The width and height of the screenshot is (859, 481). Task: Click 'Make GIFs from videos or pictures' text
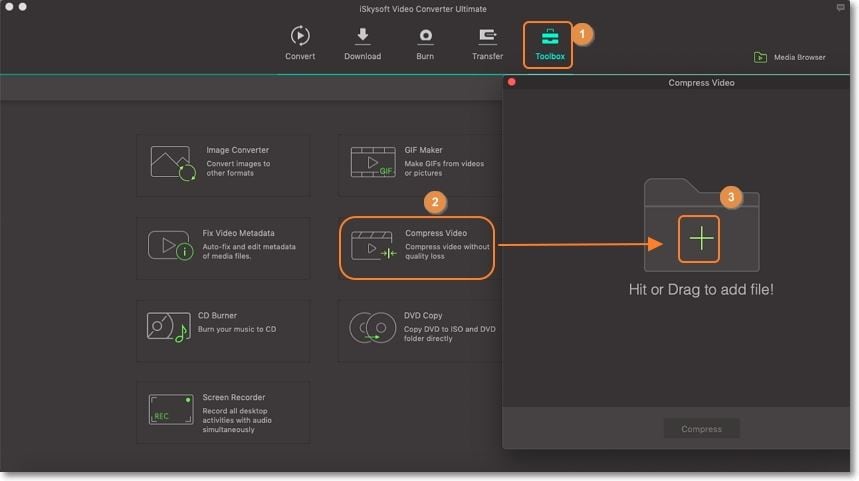(444, 168)
